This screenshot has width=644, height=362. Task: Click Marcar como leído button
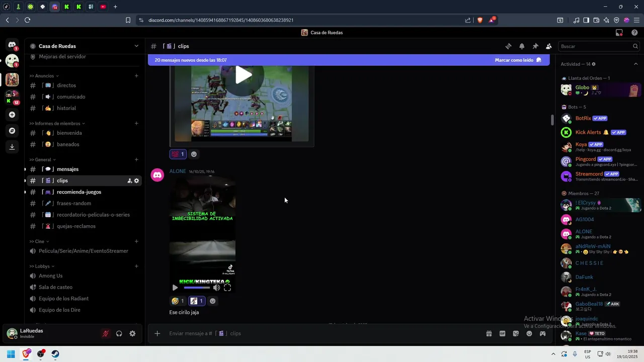(x=518, y=60)
